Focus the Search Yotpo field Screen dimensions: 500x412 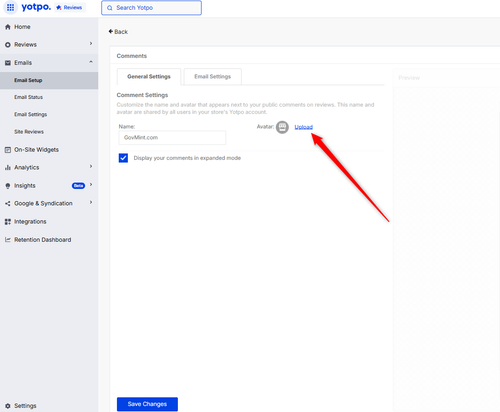point(151,8)
